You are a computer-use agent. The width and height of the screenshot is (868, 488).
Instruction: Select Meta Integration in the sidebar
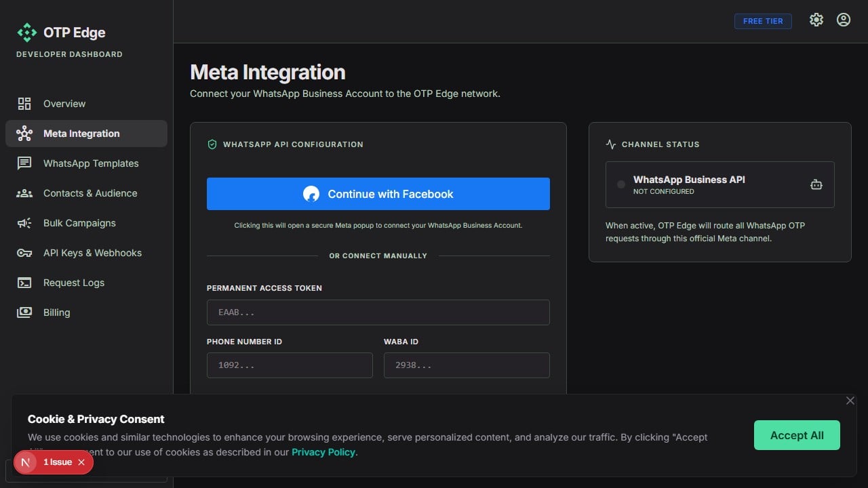tap(86, 134)
